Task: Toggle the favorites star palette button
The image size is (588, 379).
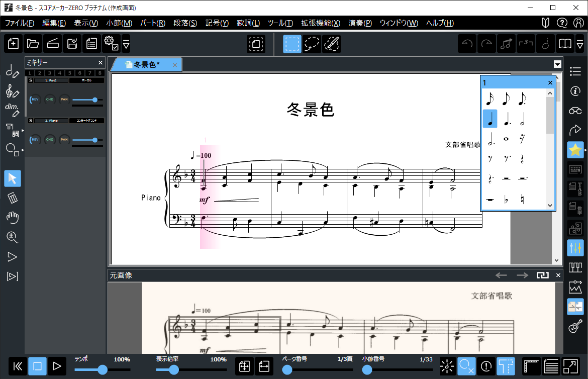Action: pyautogui.click(x=575, y=150)
